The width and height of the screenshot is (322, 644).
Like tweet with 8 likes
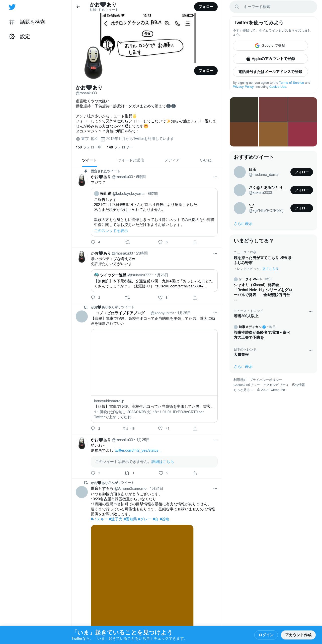pos(160,297)
